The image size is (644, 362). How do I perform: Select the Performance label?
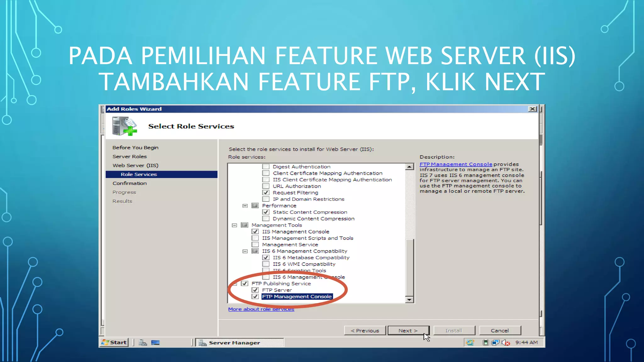pos(279,206)
